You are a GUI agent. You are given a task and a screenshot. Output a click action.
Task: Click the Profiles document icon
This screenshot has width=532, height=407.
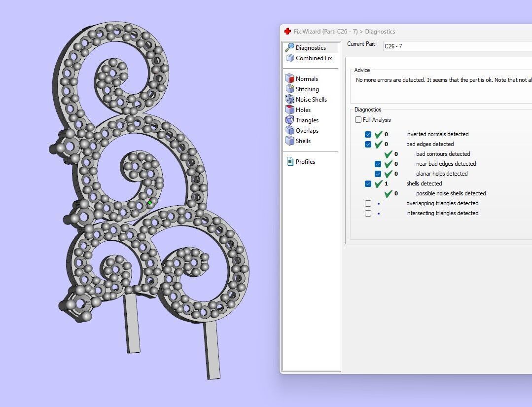(290, 162)
